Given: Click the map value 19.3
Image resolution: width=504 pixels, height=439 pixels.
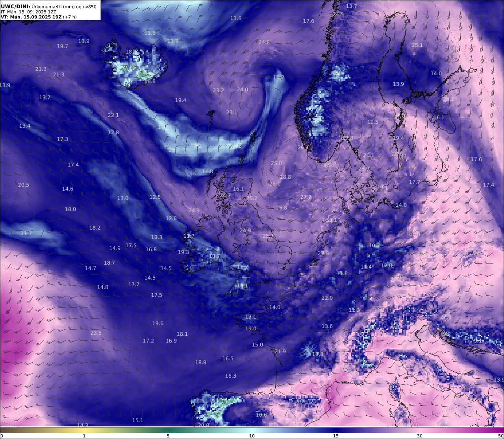Looking at the screenshot, I should tap(183, 252).
